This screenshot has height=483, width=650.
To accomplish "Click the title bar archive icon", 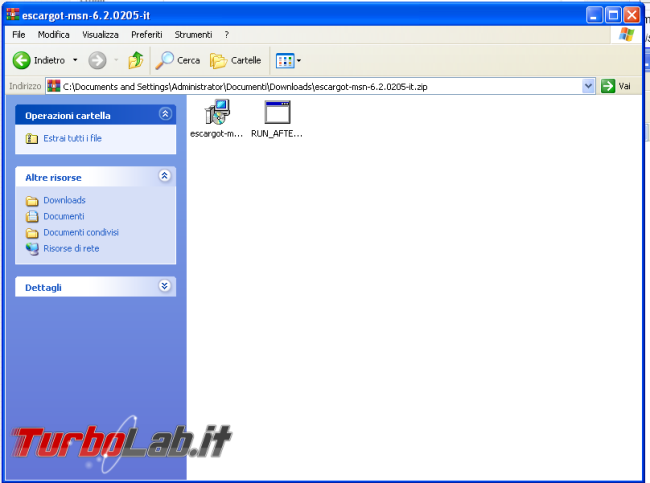I will point(13,14).
